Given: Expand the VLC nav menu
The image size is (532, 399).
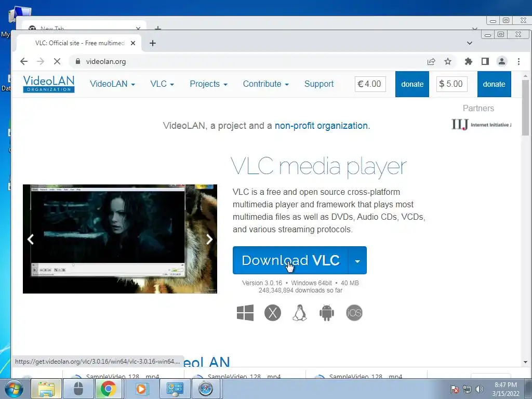Looking at the screenshot, I should [162, 84].
